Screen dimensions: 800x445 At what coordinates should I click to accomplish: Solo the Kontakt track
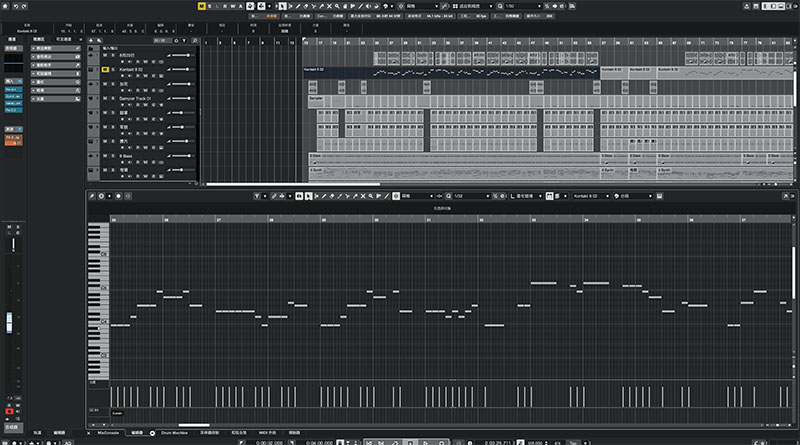point(113,69)
